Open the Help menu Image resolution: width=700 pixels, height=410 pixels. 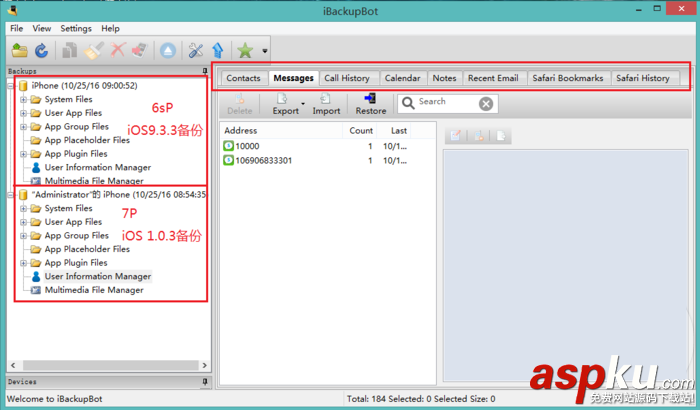110,28
